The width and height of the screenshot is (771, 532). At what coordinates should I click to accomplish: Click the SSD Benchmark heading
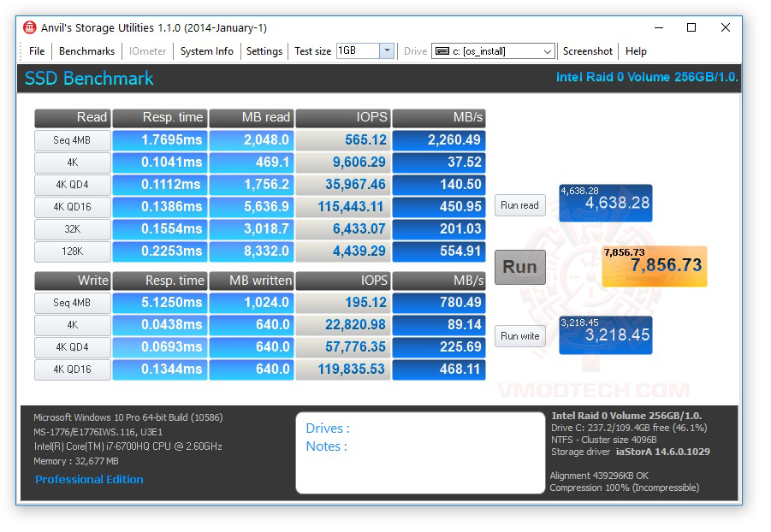[89, 79]
